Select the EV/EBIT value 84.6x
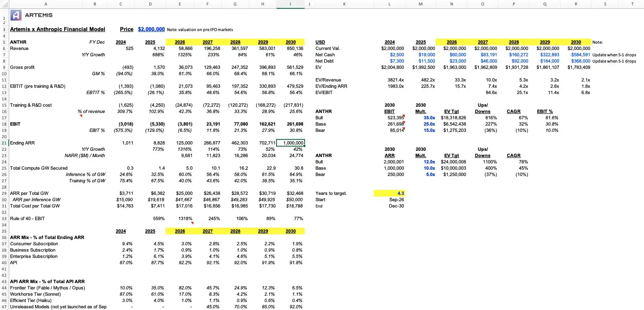This screenshot has width=644, height=310. pyautogui.click(x=492, y=92)
